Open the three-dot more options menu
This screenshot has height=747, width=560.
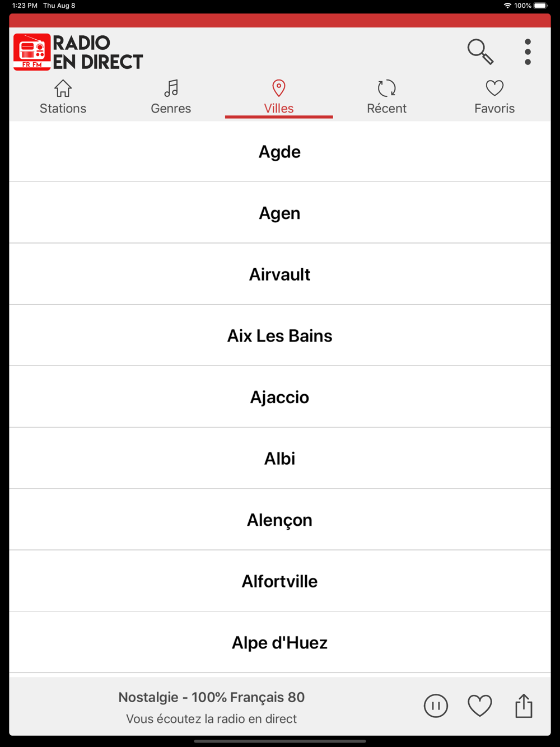(x=528, y=52)
